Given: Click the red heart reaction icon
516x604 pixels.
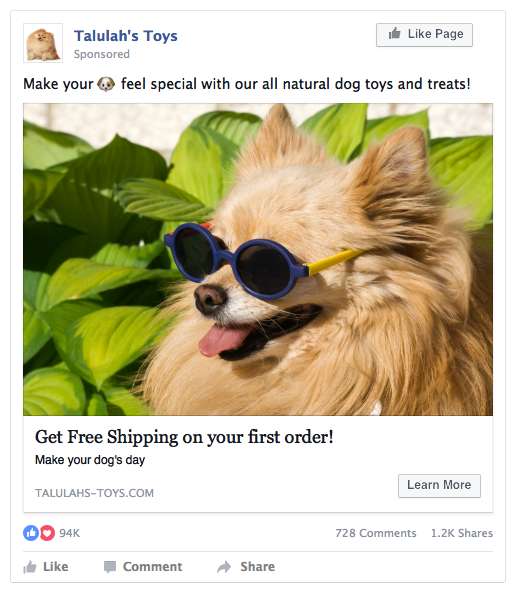Looking at the screenshot, I should (x=47, y=533).
